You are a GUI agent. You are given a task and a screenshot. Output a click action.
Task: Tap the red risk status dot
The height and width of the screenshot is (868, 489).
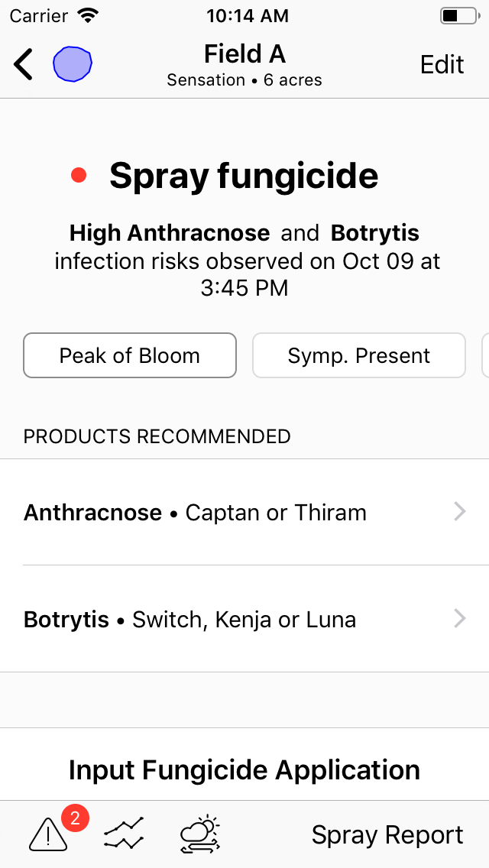click(x=79, y=176)
